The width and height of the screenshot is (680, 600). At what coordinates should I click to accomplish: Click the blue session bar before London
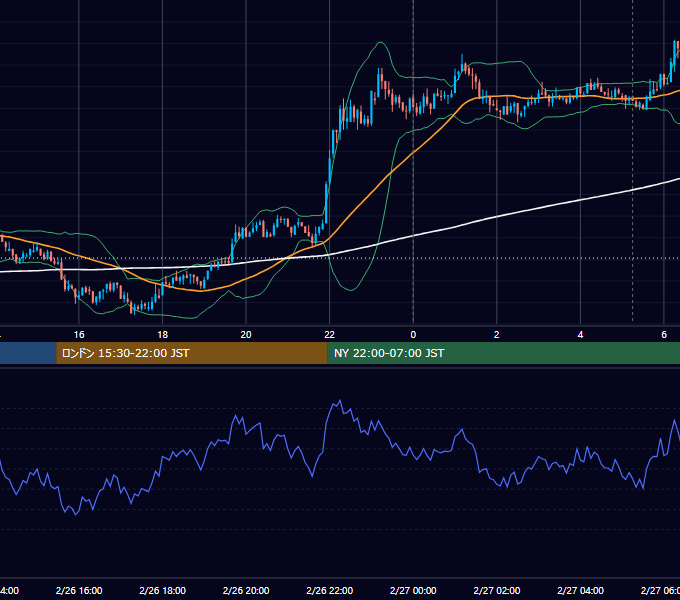28,353
